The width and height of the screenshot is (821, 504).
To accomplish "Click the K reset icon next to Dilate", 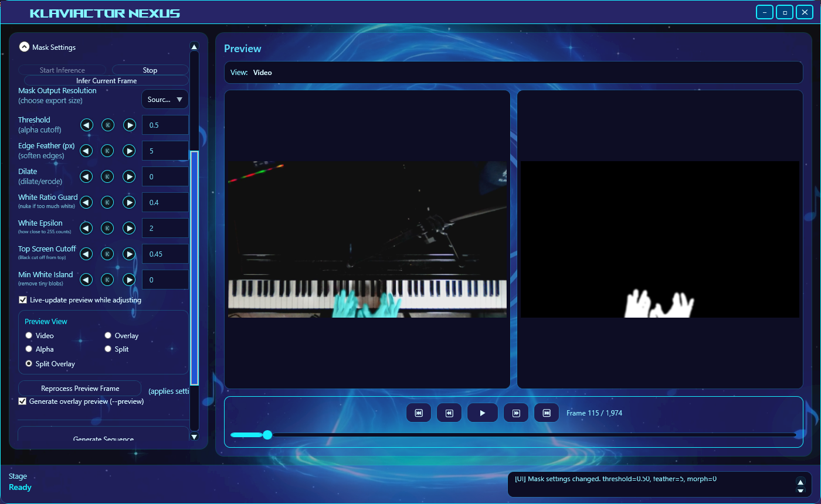I will pos(107,176).
